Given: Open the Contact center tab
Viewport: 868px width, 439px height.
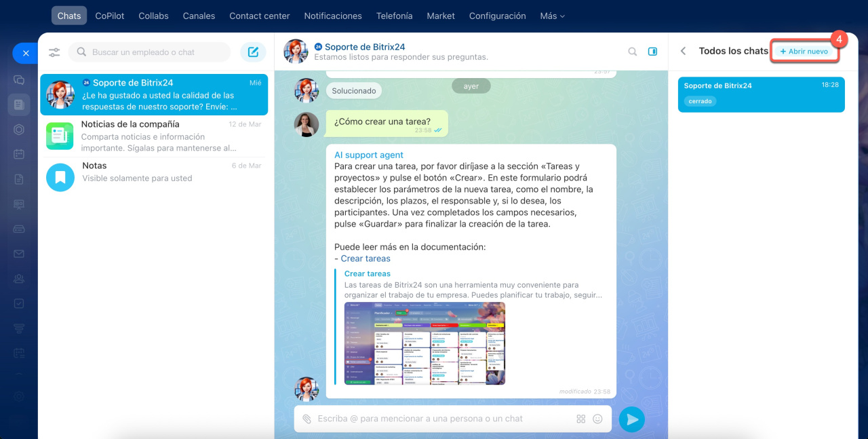Looking at the screenshot, I should pyautogui.click(x=259, y=16).
